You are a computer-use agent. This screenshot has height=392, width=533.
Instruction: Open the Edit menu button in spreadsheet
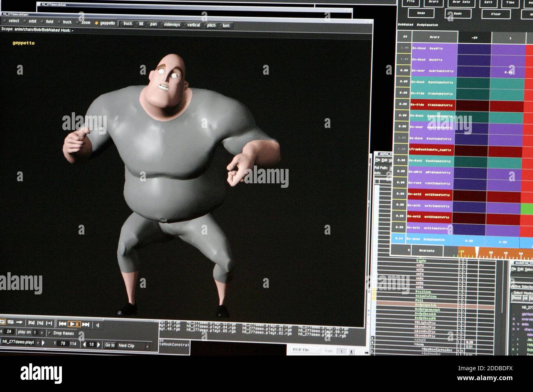(x=488, y=3)
